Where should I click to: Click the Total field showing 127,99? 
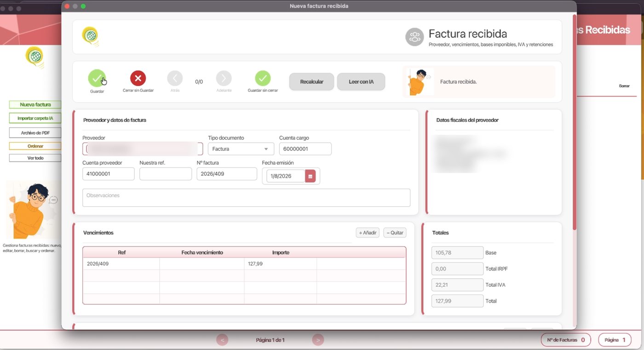pos(458,301)
